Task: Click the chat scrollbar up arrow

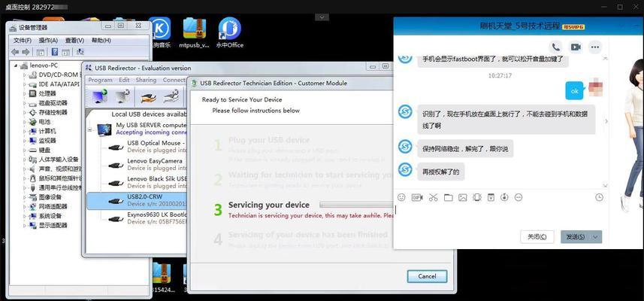Action: (x=604, y=57)
